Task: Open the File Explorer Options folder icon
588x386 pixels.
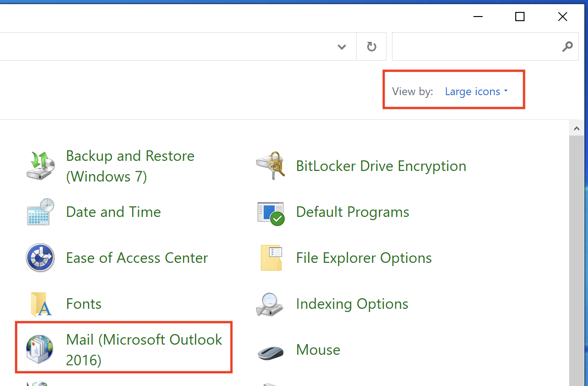Action: click(271, 258)
